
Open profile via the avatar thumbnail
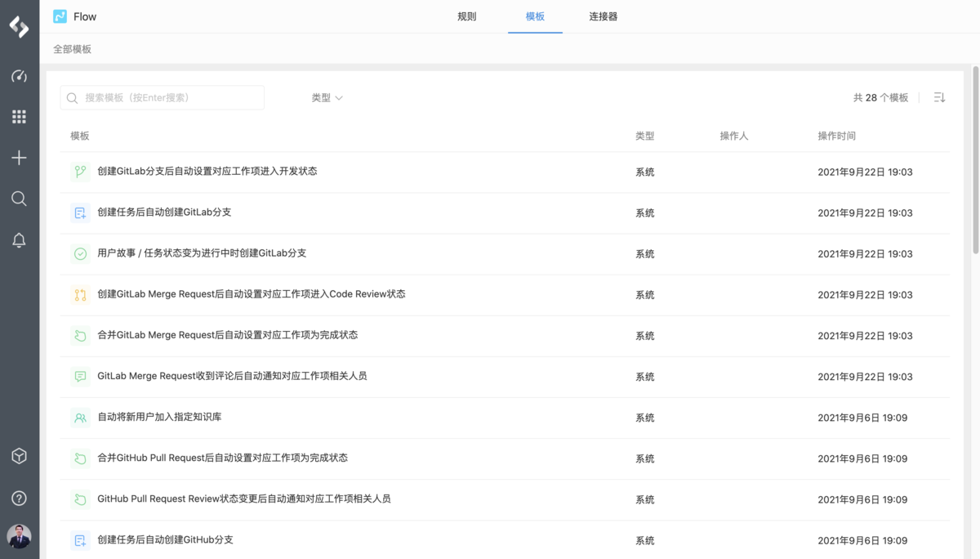tap(19, 536)
